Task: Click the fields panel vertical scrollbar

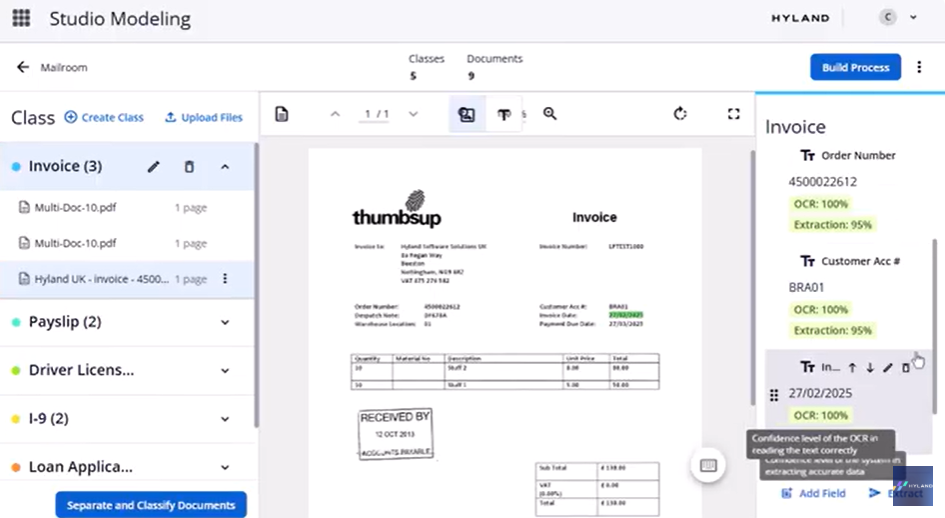Action: [935, 326]
